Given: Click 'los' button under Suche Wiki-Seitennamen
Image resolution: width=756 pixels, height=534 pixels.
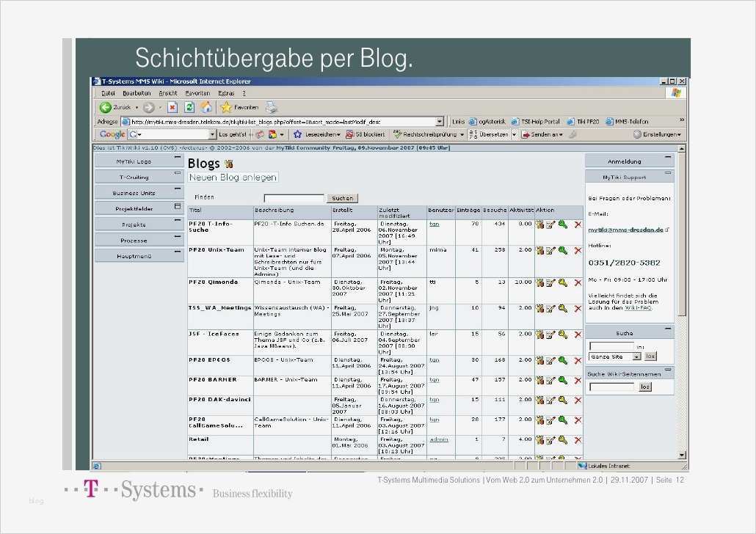Looking at the screenshot, I should [x=645, y=387].
